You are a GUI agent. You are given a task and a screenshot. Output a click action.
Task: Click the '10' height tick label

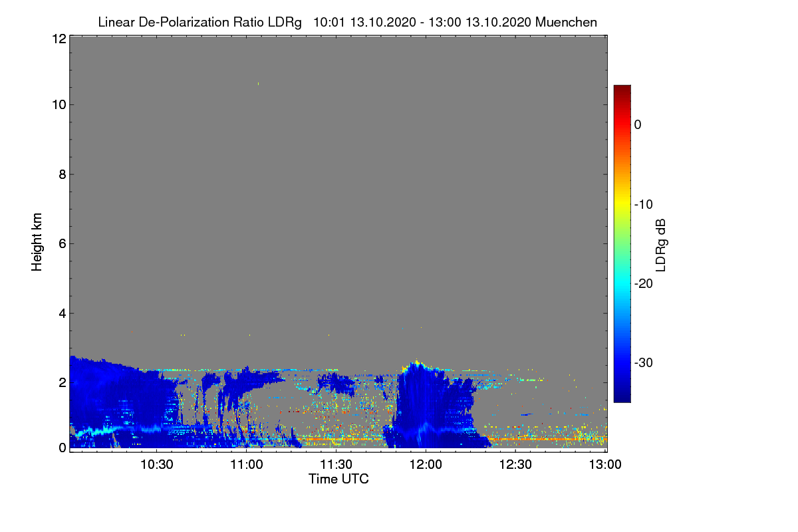pyautogui.click(x=58, y=105)
